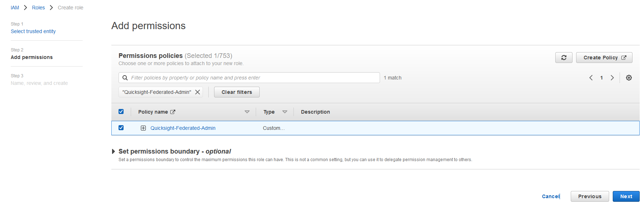
Task: Click the Create Policy button
Action: [x=604, y=58]
